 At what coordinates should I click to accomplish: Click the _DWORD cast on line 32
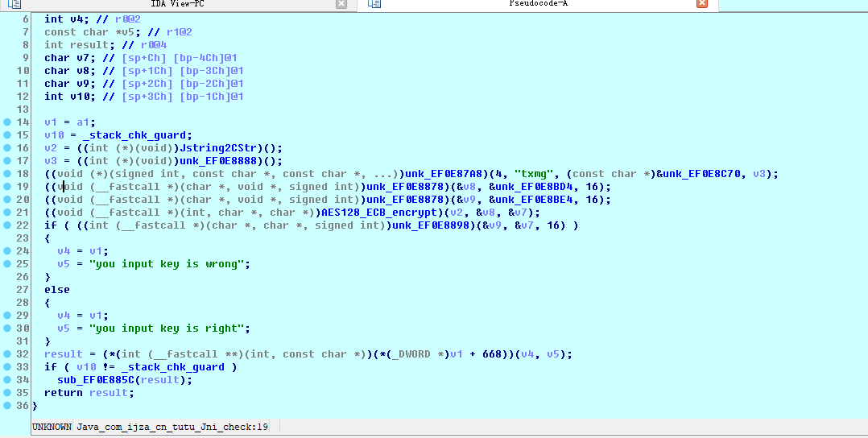(x=411, y=353)
